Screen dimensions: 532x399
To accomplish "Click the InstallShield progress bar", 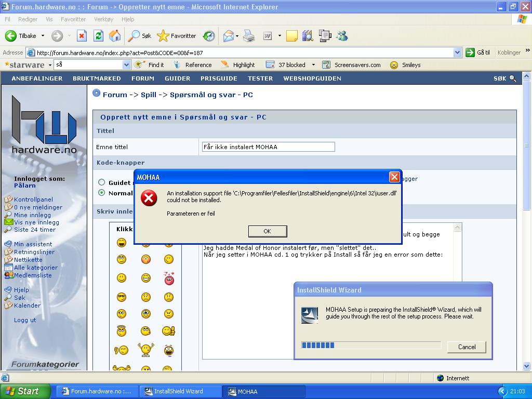I will [371, 345].
